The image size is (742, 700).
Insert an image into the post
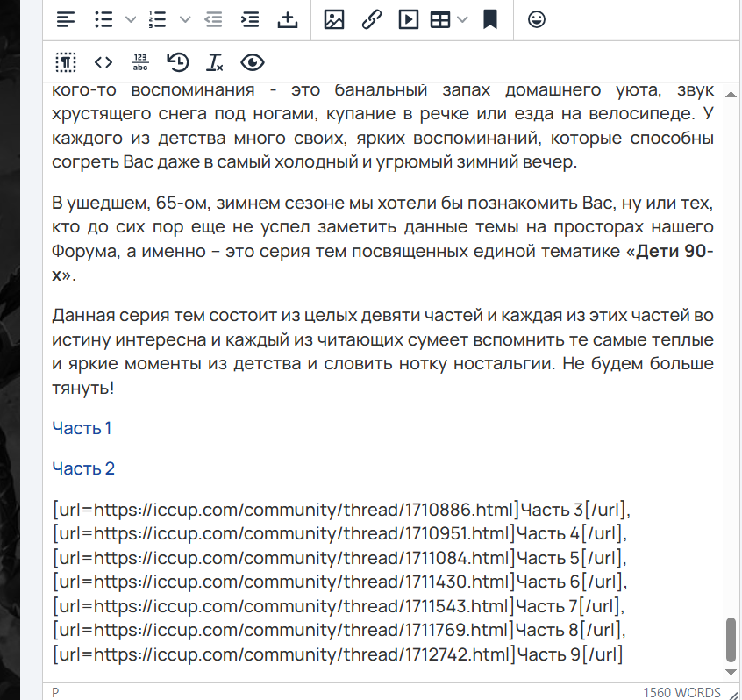pyautogui.click(x=334, y=20)
